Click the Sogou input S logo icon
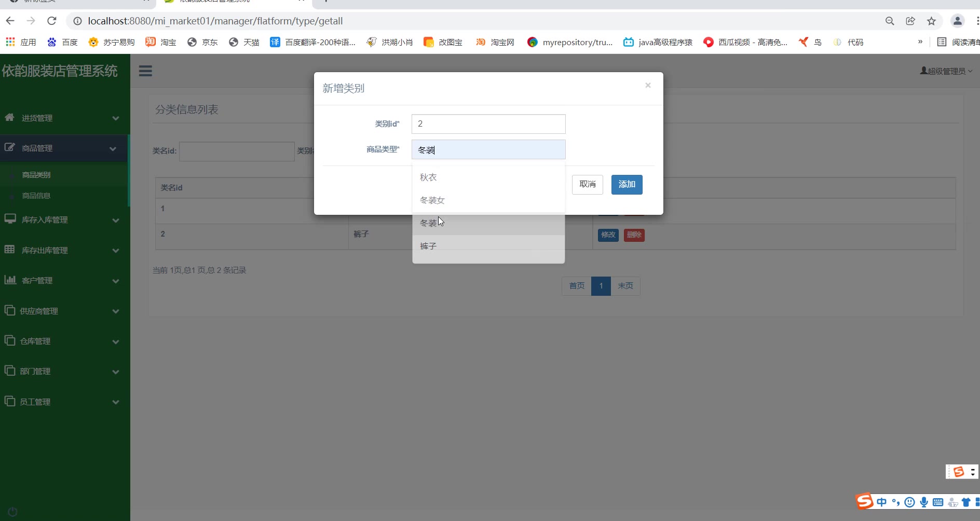The width and height of the screenshot is (980, 521). pyautogui.click(x=864, y=501)
